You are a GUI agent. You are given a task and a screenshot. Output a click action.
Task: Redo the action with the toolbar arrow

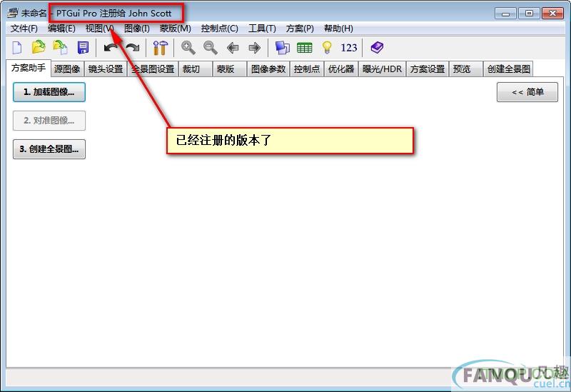133,48
